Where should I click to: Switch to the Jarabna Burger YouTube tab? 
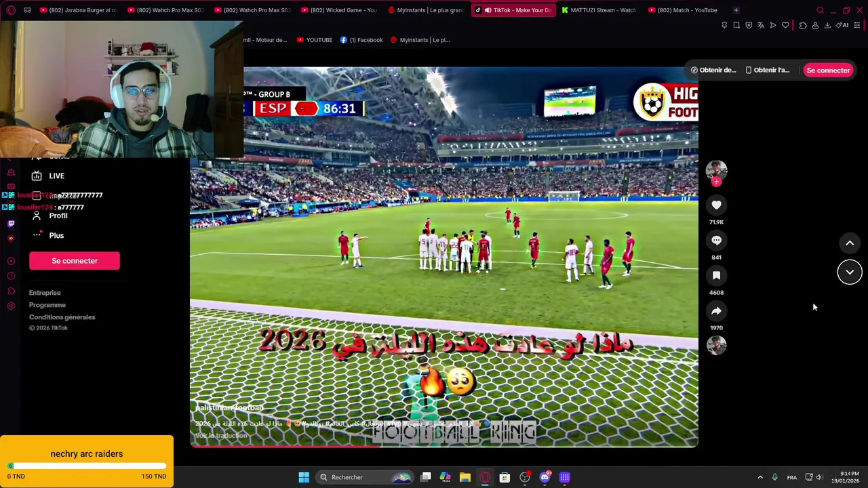79,10
